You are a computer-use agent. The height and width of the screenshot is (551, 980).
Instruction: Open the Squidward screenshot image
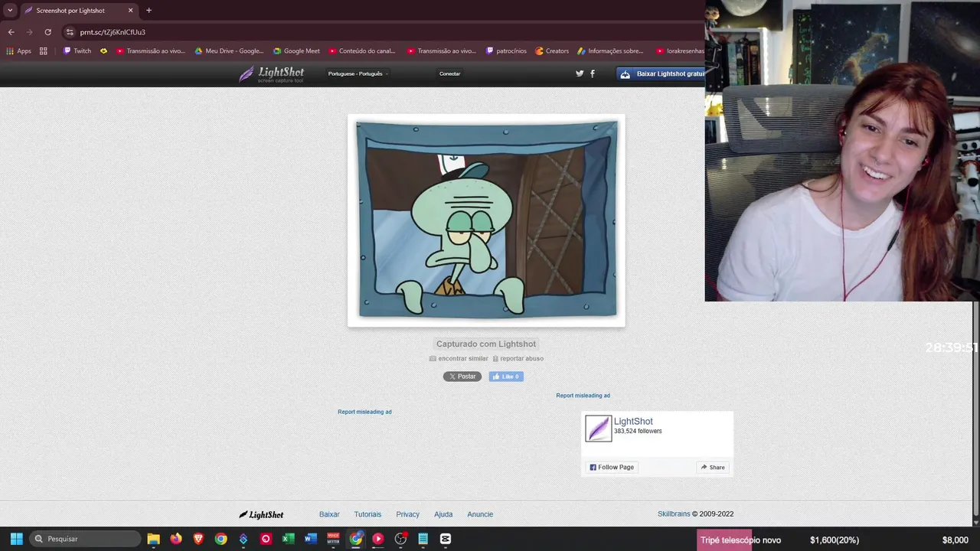(486, 220)
